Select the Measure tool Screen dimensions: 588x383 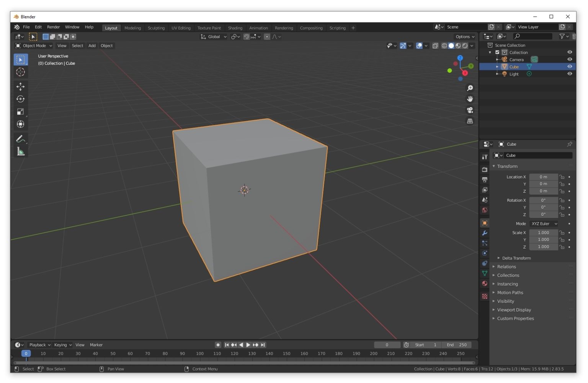(x=21, y=151)
